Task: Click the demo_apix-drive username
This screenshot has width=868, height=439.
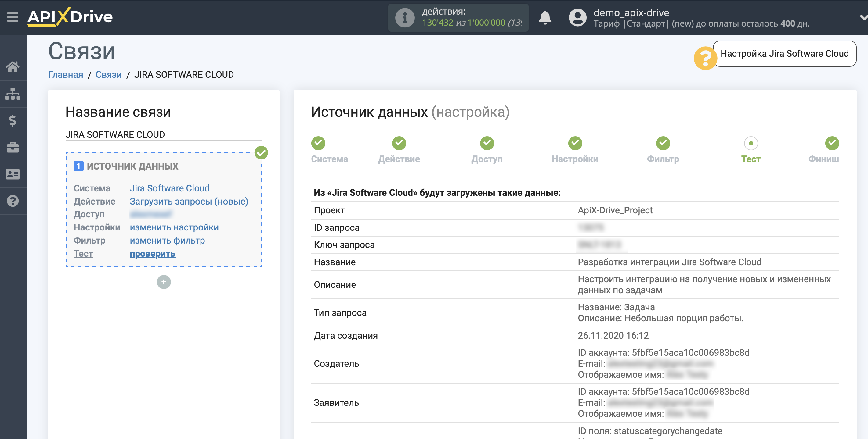Action: [631, 12]
